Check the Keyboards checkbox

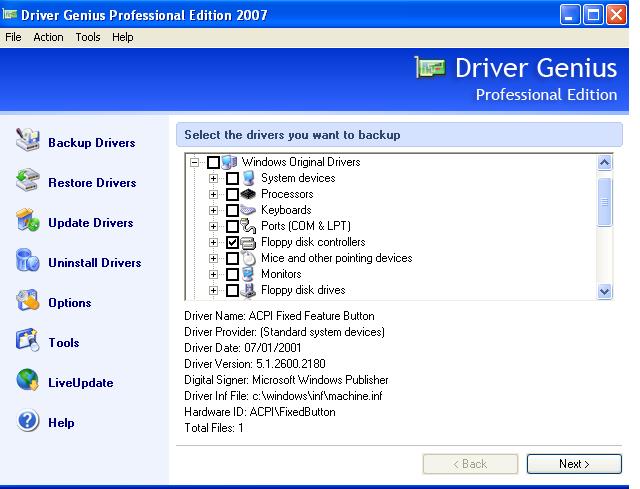(x=232, y=210)
